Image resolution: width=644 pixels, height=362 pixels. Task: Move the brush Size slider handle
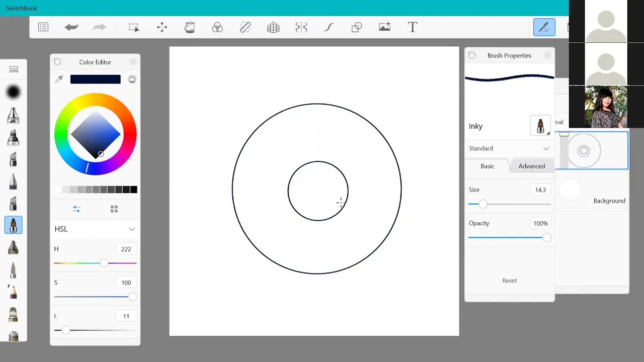pos(483,204)
